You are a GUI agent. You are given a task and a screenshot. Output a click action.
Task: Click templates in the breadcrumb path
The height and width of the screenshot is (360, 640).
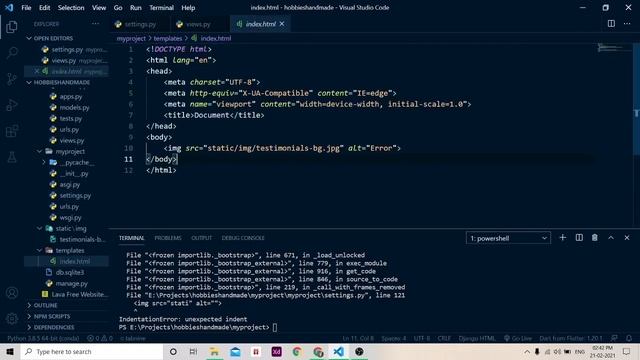[168, 38]
